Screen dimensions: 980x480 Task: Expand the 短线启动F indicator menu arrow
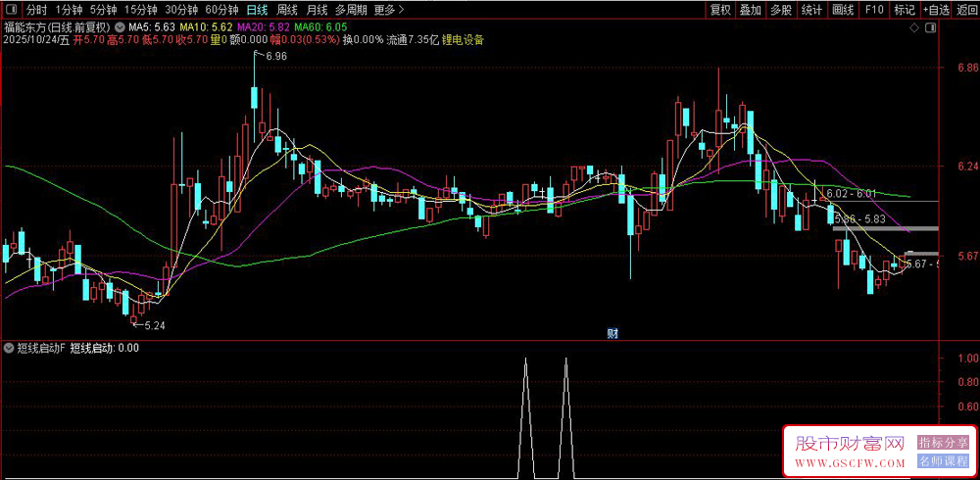pos(8,348)
